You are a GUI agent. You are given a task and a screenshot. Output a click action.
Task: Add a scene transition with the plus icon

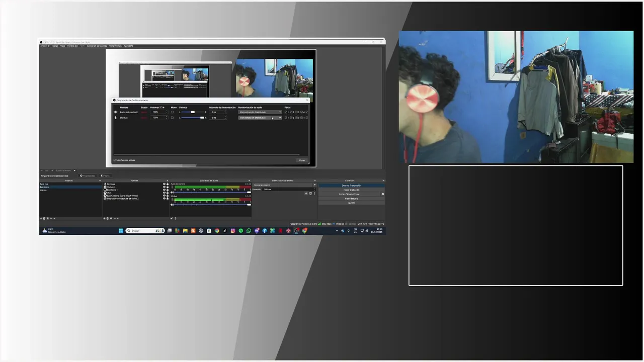[306, 194]
